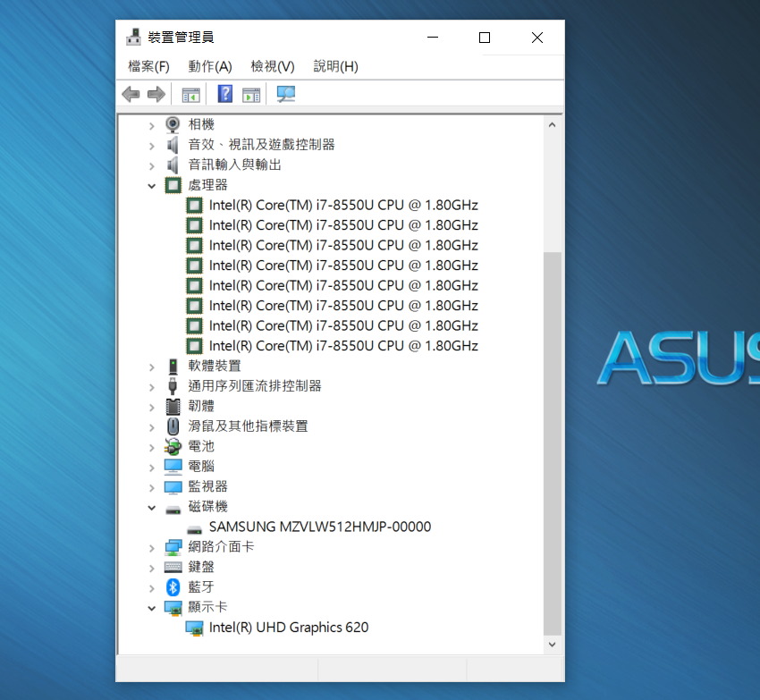Click the scrollbar up arrow
Image resolution: width=760 pixels, height=700 pixels.
[552, 125]
